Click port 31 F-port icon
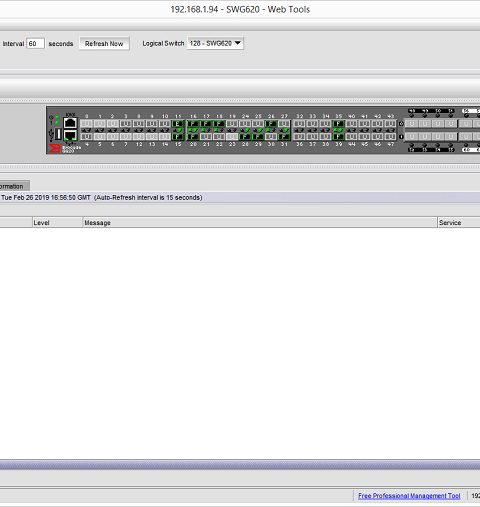 coord(284,137)
